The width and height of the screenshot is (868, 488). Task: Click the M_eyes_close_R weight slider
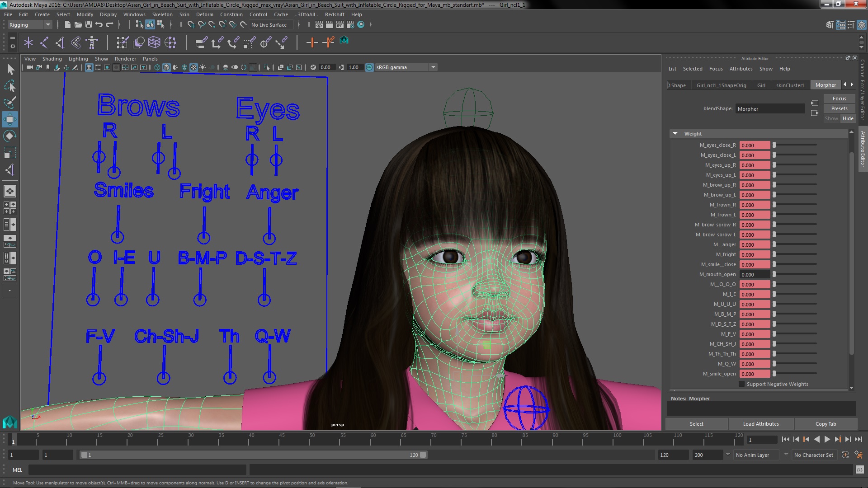point(795,145)
